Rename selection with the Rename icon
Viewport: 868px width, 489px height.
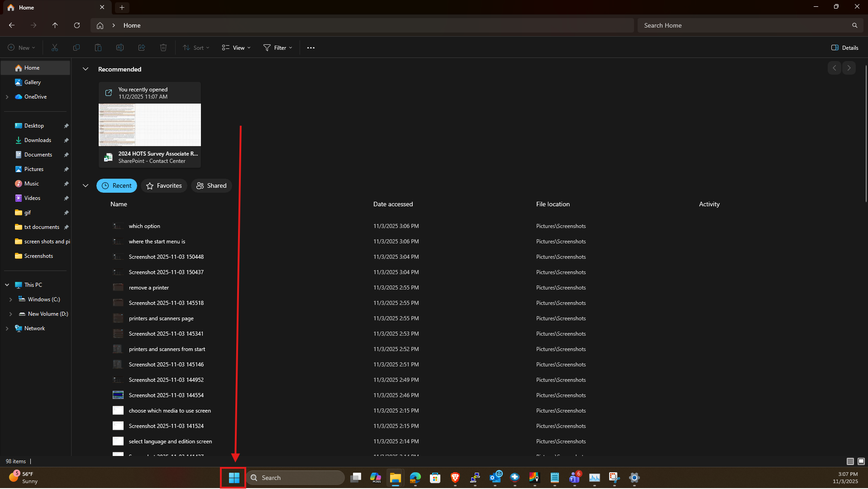(119, 47)
